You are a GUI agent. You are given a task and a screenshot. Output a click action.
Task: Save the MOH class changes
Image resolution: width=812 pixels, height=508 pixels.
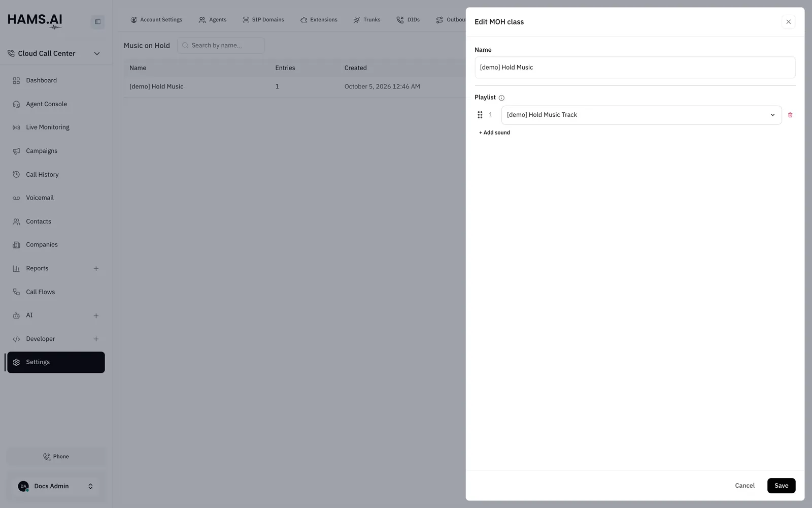781,486
